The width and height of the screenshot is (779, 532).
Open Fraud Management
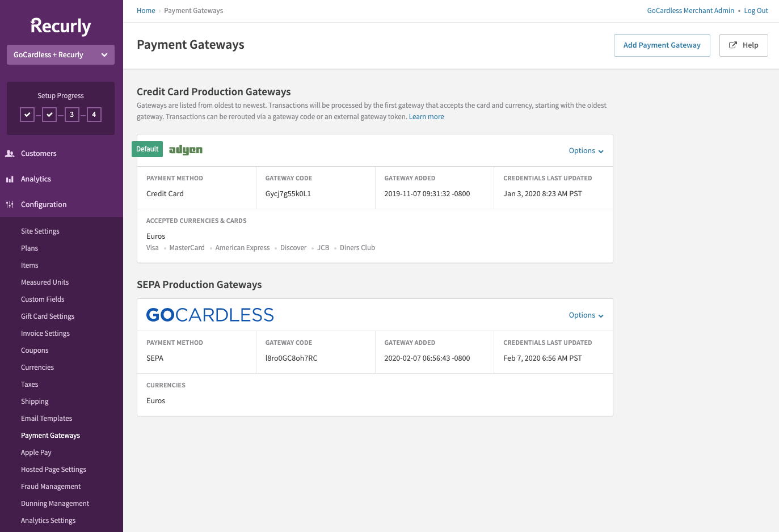click(x=51, y=487)
